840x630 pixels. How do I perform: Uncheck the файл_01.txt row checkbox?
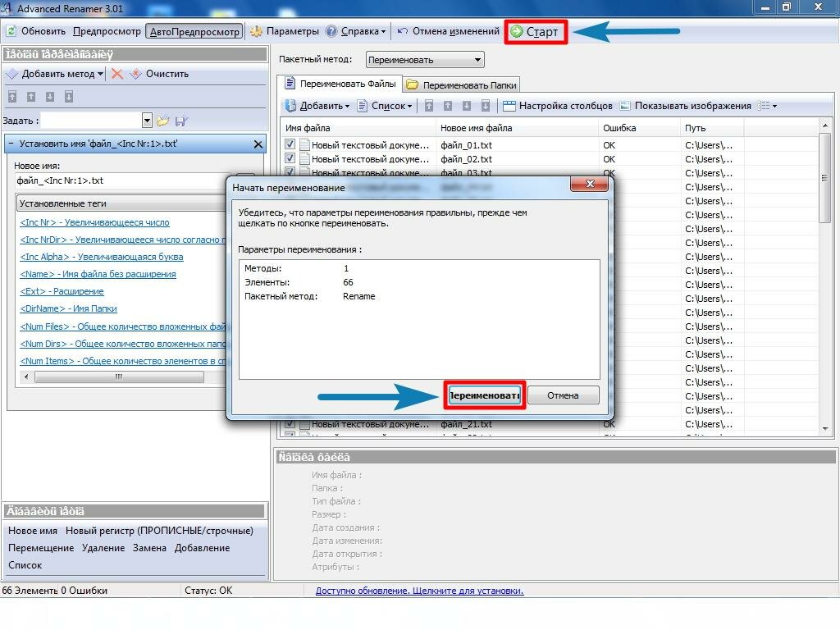(290, 144)
